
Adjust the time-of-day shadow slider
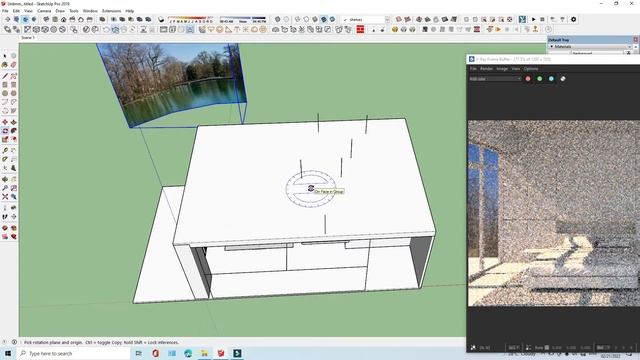(x=243, y=19)
